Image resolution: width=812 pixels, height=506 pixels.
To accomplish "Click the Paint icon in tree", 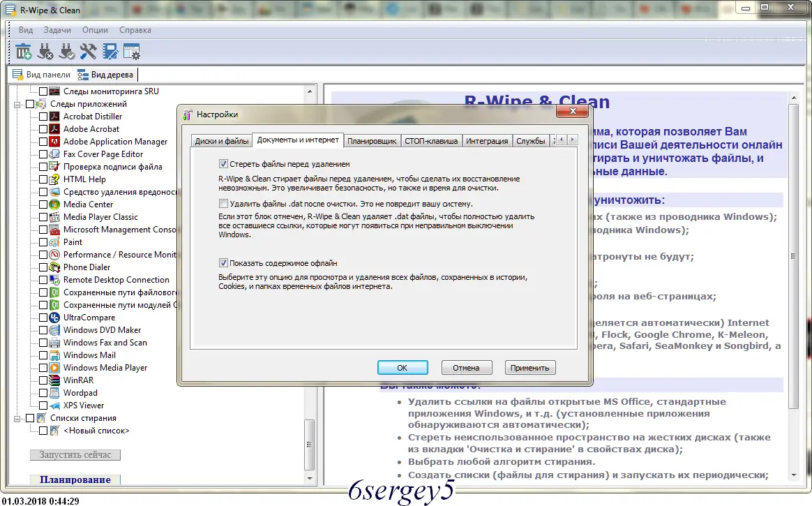I will pos(54,242).
